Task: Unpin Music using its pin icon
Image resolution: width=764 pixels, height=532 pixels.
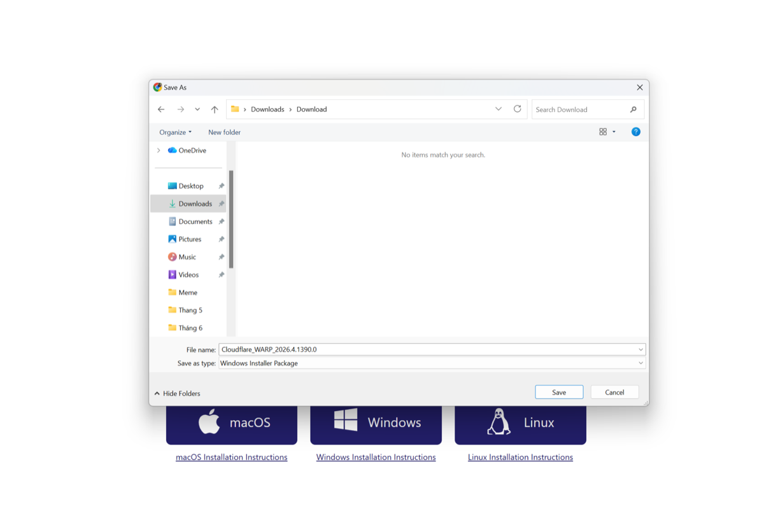Action: (x=221, y=257)
